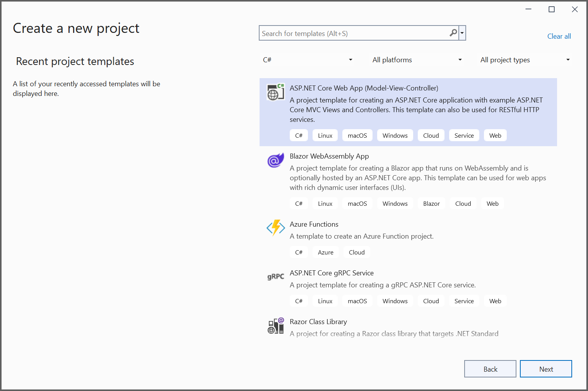Click the ASP.NET Core Web App template icon
Image resolution: width=588 pixels, height=391 pixels.
[275, 92]
